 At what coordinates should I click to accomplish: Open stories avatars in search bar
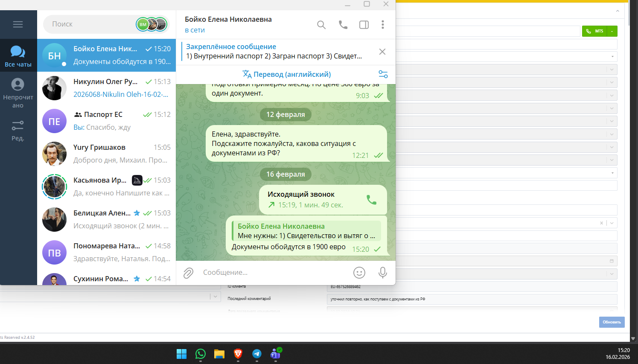click(x=151, y=24)
